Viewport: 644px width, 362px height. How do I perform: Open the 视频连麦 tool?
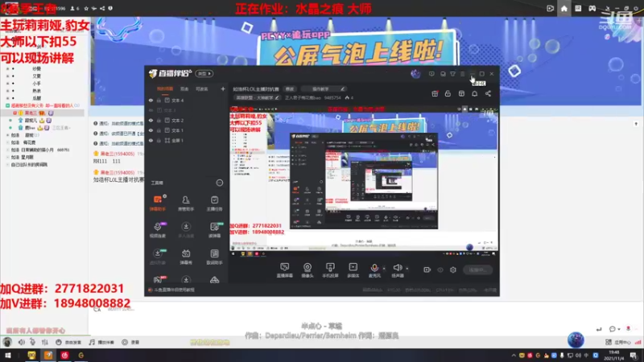click(x=158, y=230)
